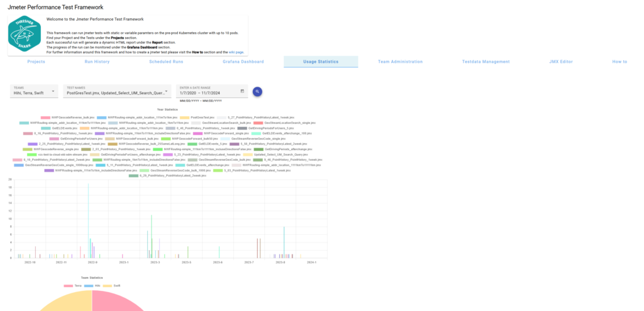The height and width of the screenshot is (311, 644).
Task: Click GetDrivingPeriodsForUsers_afterchange.jmx legend text
Action: pos(130,155)
